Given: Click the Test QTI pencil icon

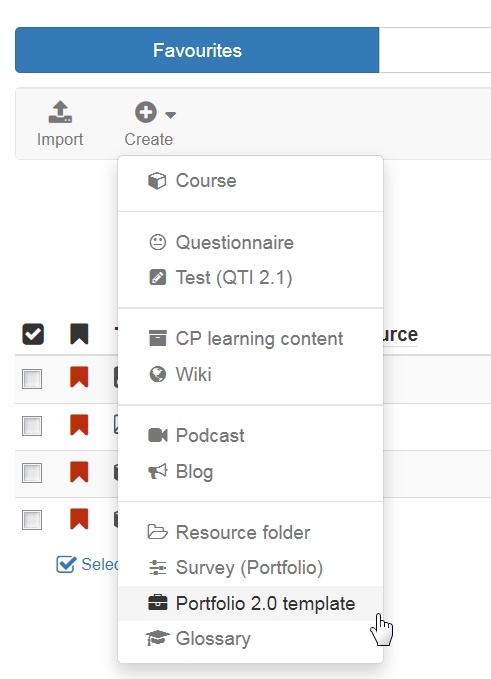Looking at the screenshot, I should click(x=157, y=277).
